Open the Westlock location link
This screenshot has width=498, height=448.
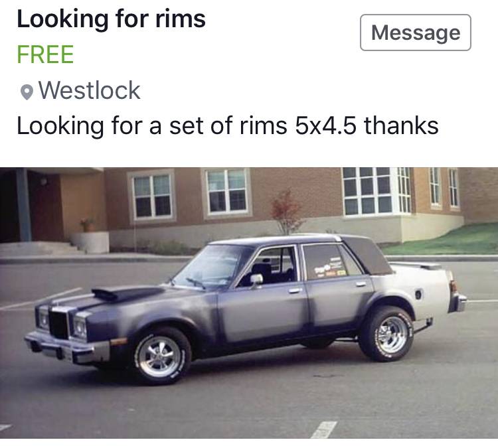pos(89,90)
